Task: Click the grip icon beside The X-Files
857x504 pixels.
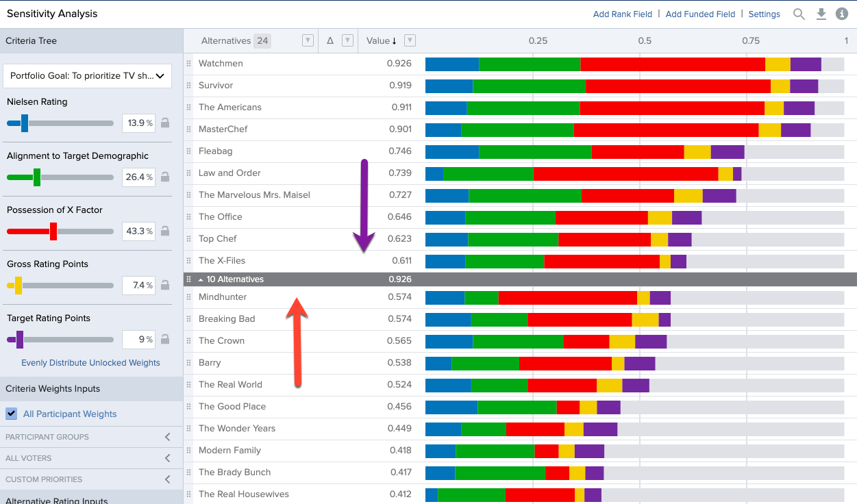Action: [x=188, y=261]
